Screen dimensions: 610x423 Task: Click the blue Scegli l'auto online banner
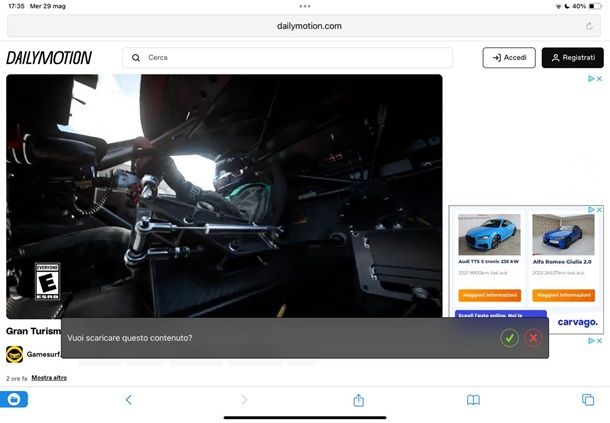(501, 314)
